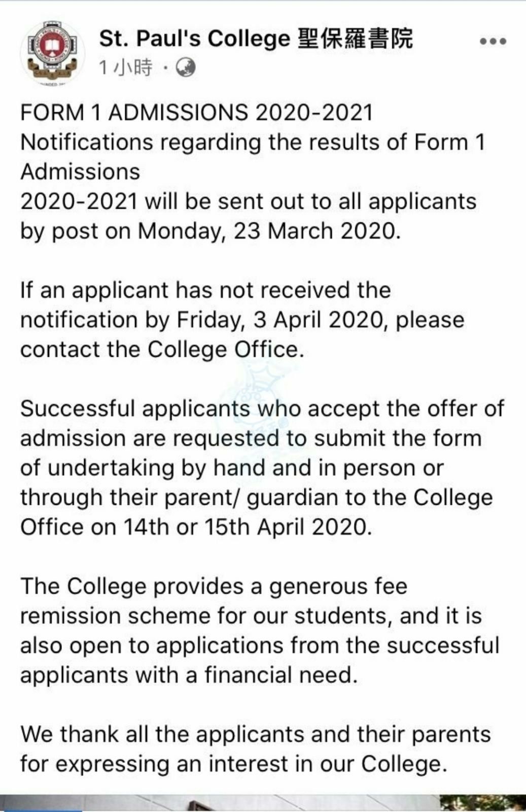
Task: Select the "Notifications regarding the results" line
Action: pos(252,143)
